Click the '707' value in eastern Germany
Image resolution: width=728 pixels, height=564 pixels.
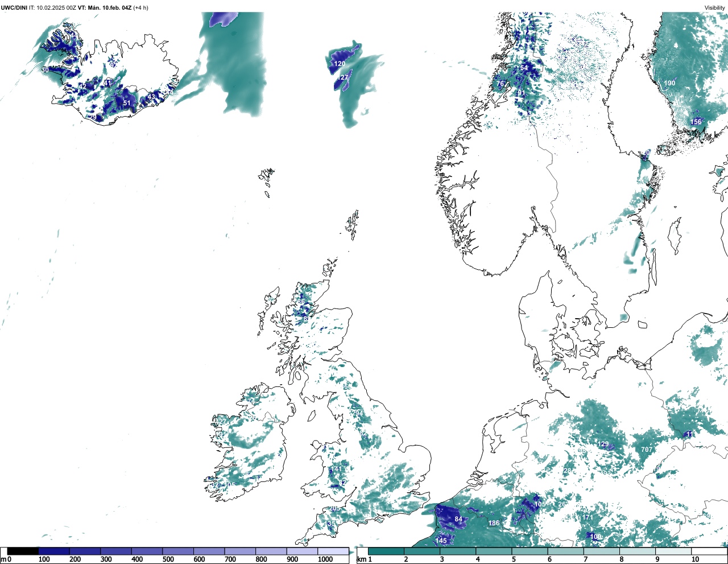(x=647, y=450)
